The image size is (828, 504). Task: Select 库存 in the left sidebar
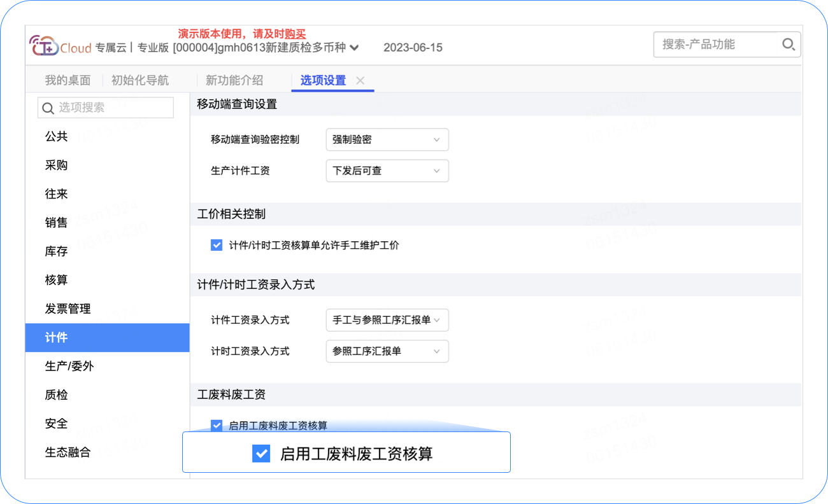pyautogui.click(x=56, y=251)
